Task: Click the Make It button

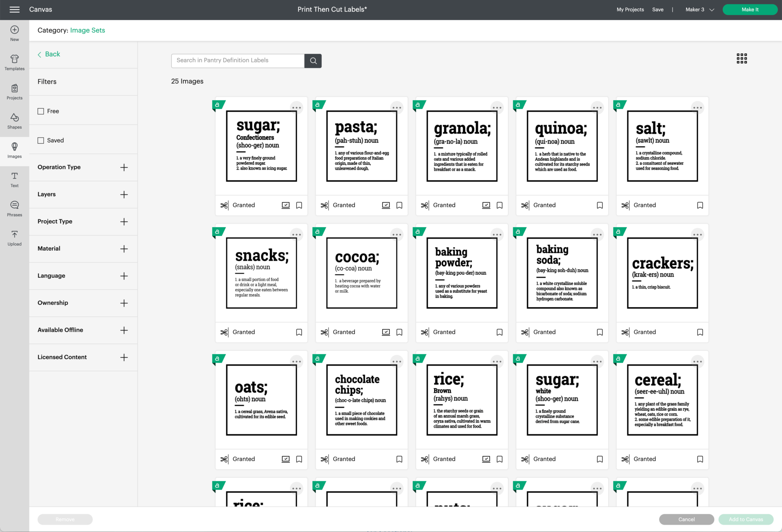Action: click(750, 10)
